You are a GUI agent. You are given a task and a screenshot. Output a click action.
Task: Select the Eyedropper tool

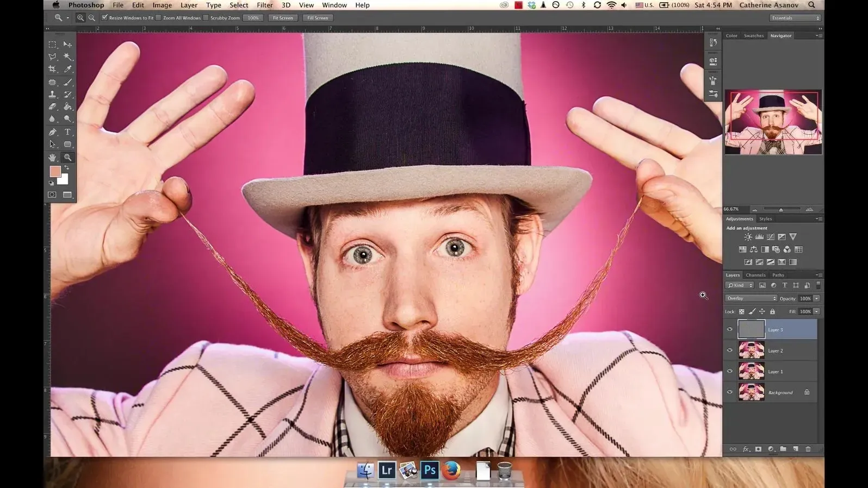tap(68, 69)
